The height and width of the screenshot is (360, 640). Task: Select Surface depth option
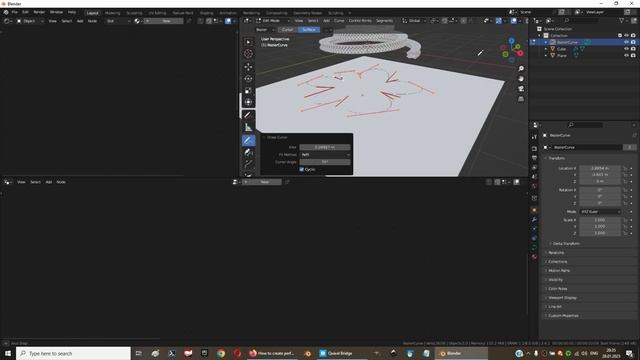309,29
